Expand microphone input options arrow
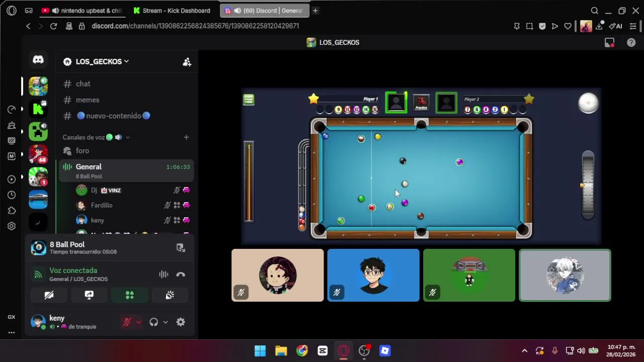The width and height of the screenshot is (644, 362). (x=138, y=322)
